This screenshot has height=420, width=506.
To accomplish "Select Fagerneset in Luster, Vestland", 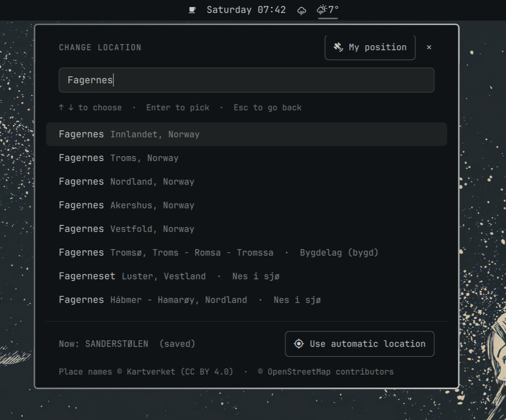I will [x=247, y=276].
